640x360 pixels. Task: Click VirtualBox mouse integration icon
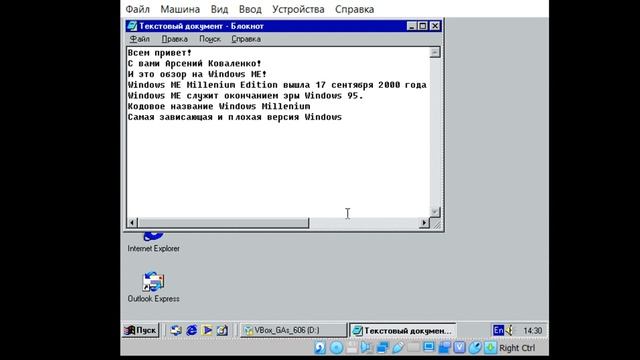[475, 348]
